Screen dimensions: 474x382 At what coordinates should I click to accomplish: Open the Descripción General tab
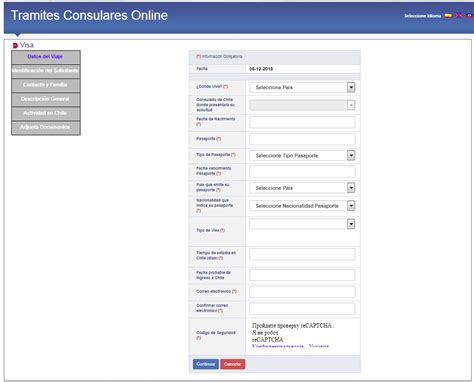[46, 99]
